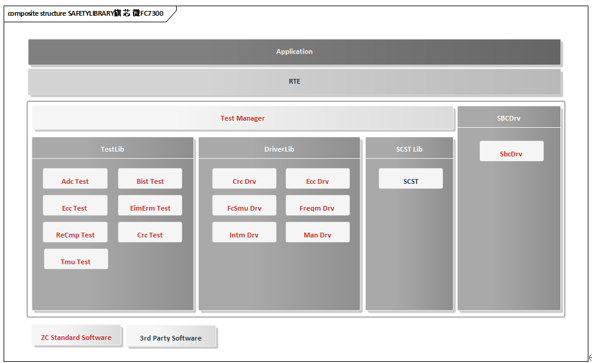Viewport: 592px width, 363px height.
Task: Click the Ecc Test component
Action: pyautogui.click(x=75, y=205)
